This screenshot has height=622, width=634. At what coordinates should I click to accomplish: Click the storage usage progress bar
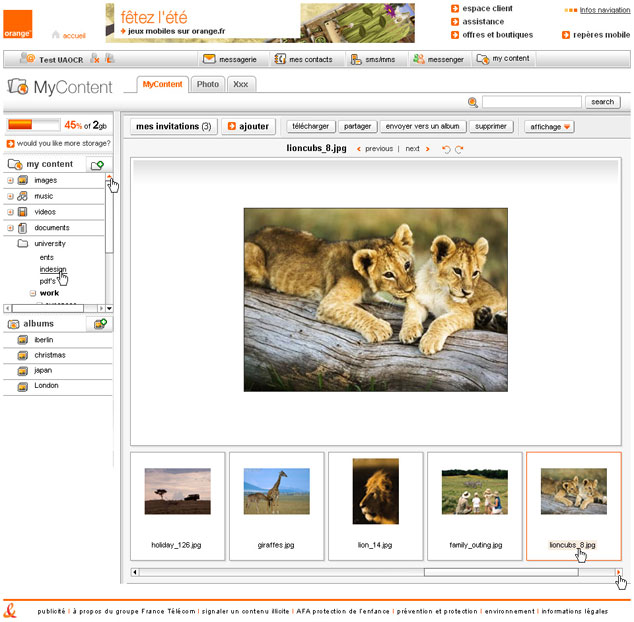(x=34, y=125)
